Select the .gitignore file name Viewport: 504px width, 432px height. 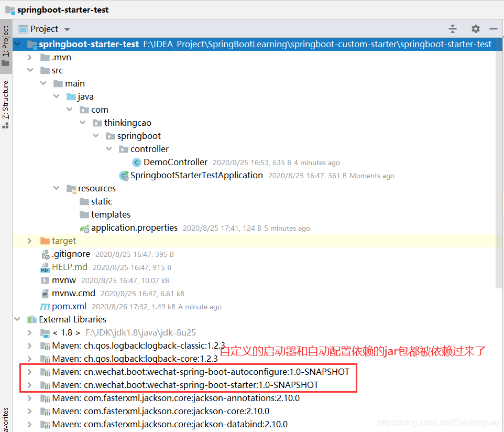[x=71, y=254]
